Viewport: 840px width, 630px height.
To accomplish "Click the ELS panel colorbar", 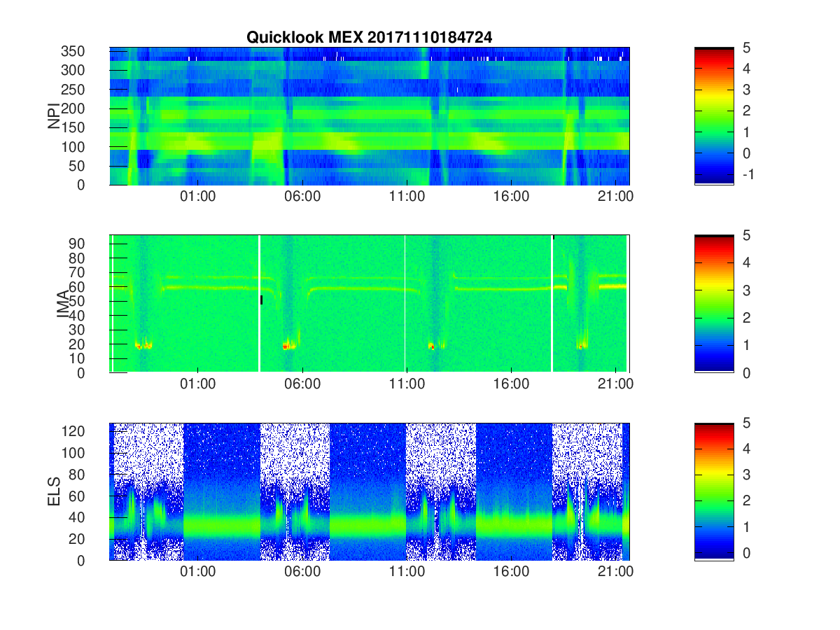I will click(x=714, y=492).
